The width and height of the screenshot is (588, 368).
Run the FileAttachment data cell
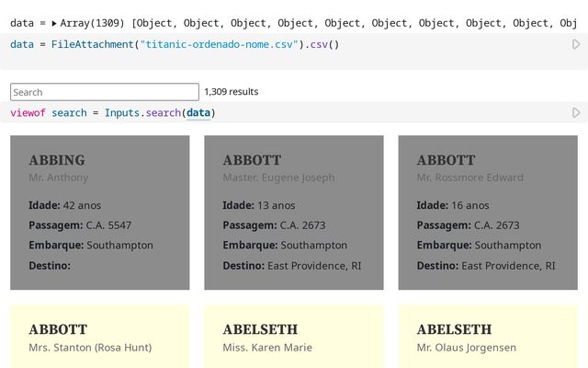click(x=576, y=44)
